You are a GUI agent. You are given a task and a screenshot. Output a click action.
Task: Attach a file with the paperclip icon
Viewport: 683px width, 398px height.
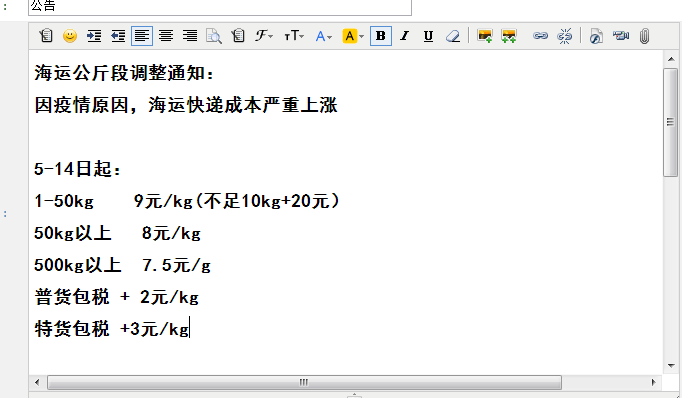coord(645,36)
